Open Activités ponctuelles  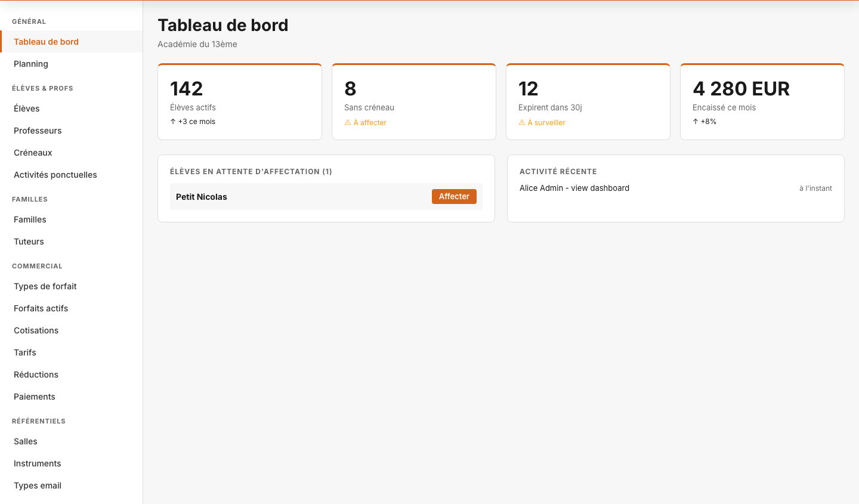pyautogui.click(x=72, y=175)
